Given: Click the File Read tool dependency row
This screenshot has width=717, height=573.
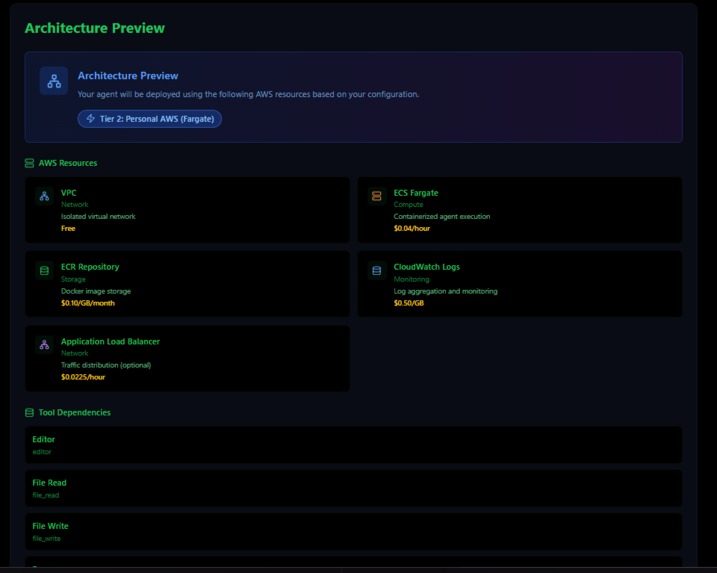Looking at the screenshot, I should [x=353, y=488].
